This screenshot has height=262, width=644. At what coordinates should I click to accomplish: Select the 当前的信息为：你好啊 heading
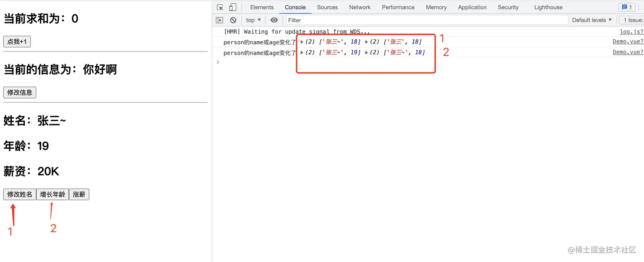click(60, 69)
